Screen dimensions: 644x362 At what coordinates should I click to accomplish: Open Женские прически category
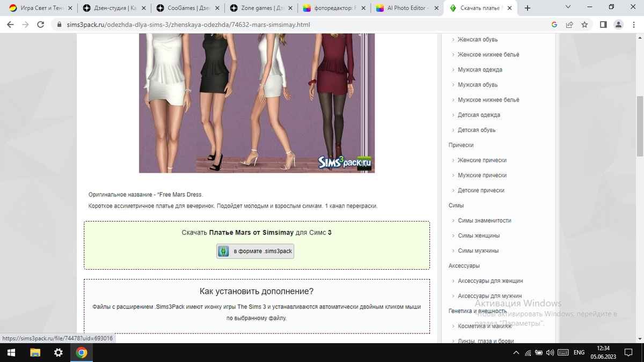click(x=482, y=160)
